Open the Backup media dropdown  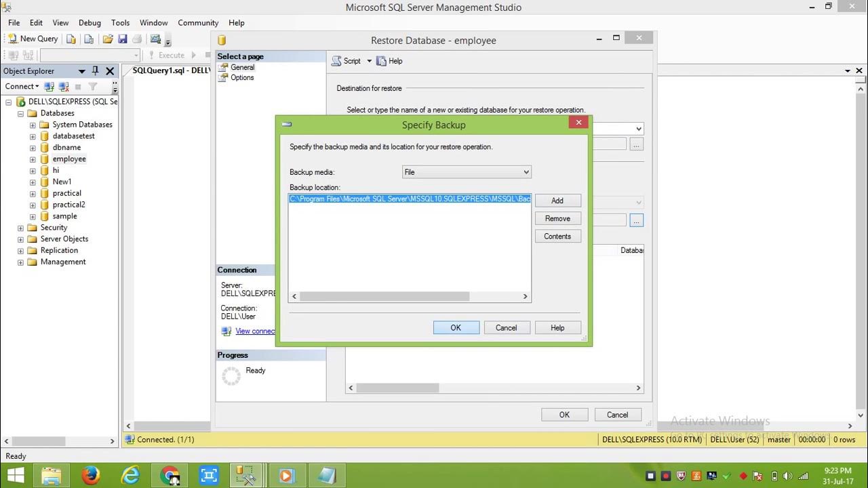[x=467, y=172]
